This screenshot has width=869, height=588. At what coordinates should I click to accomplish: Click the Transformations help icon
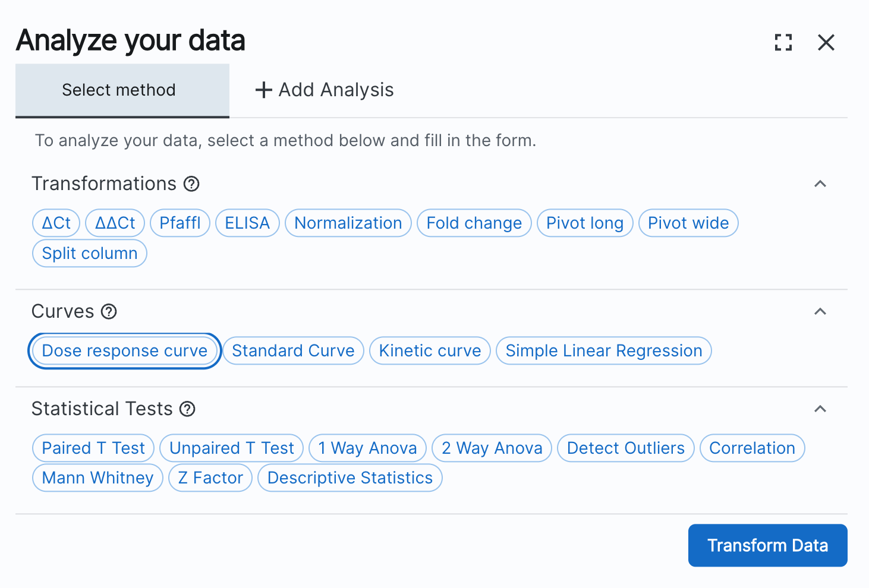(191, 184)
